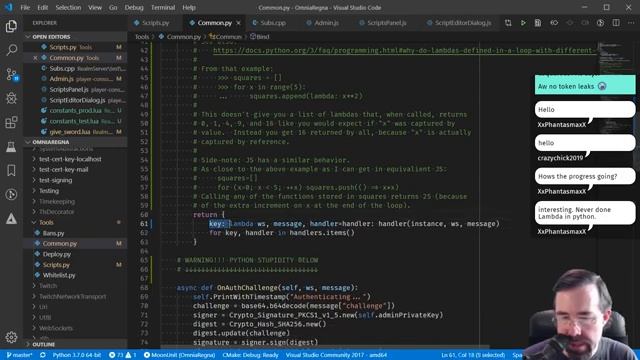Click the Open Changes file icon
The width and height of the screenshot is (640, 360).
[x=538, y=23]
